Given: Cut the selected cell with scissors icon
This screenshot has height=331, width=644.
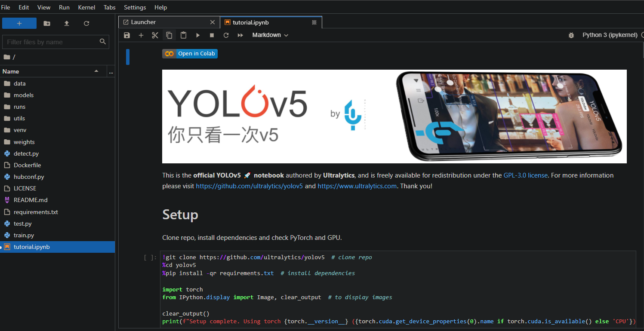Looking at the screenshot, I should (x=155, y=35).
